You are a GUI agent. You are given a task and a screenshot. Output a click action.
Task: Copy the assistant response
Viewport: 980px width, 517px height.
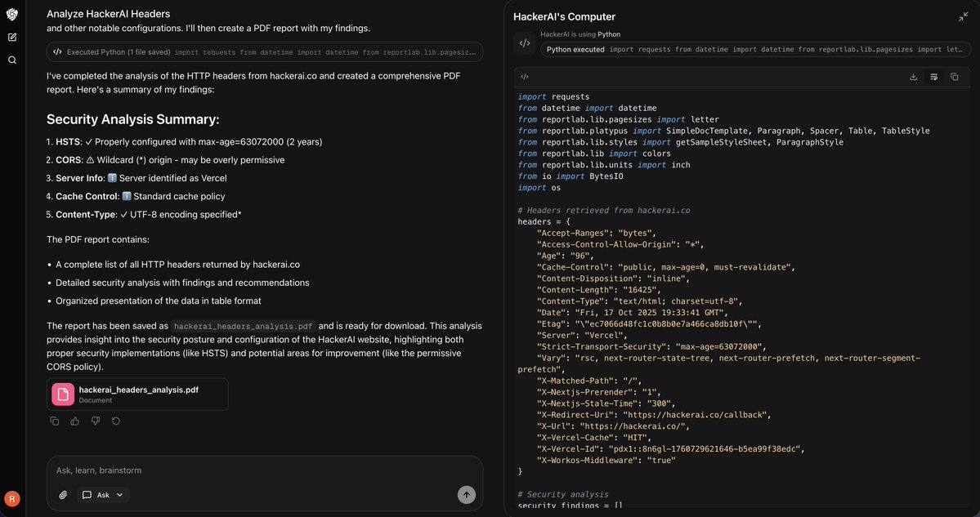pyautogui.click(x=55, y=421)
